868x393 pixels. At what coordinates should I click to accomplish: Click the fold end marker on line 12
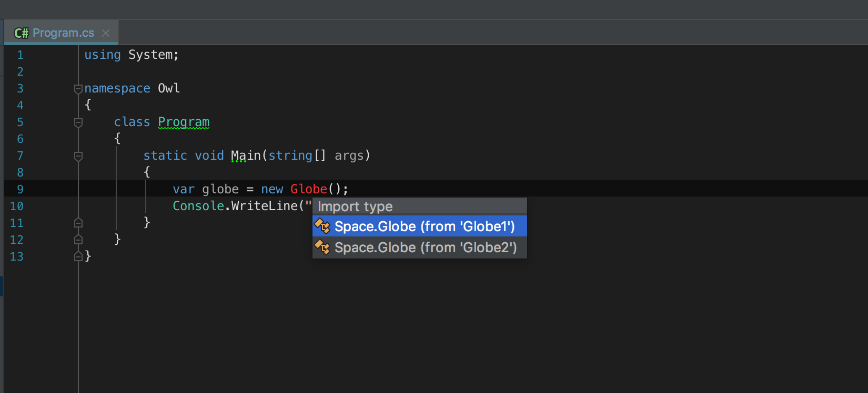[78, 240]
